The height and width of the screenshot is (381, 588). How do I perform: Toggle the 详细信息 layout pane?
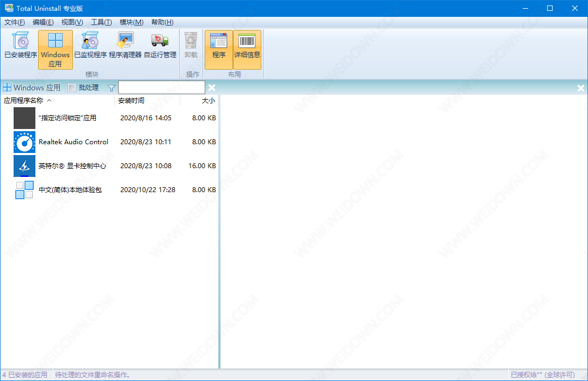(247, 50)
